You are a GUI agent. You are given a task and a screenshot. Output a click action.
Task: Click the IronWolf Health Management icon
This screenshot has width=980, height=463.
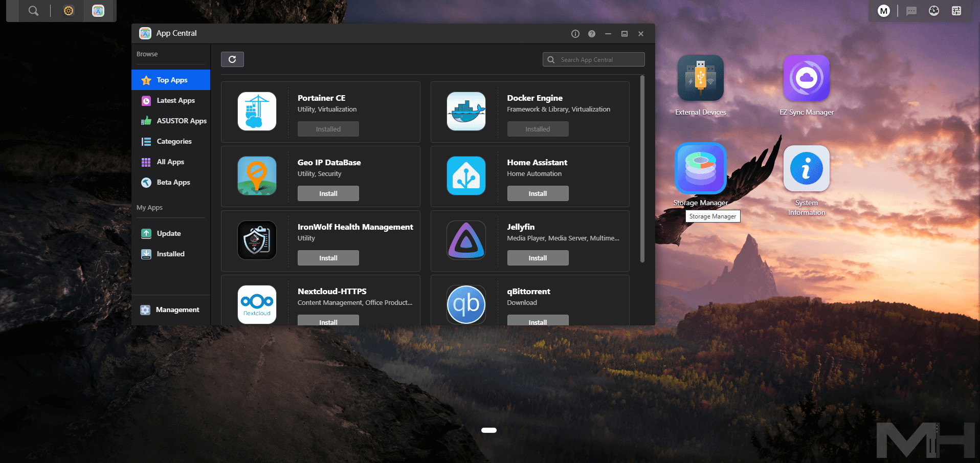click(257, 240)
